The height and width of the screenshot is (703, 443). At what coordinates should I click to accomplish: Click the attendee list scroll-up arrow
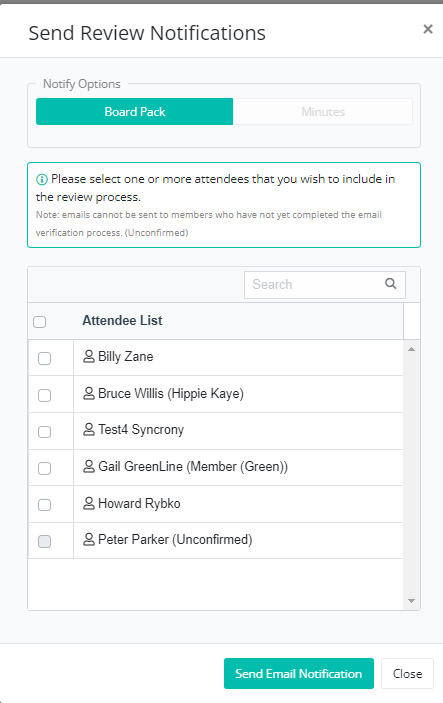pyautogui.click(x=411, y=349)
